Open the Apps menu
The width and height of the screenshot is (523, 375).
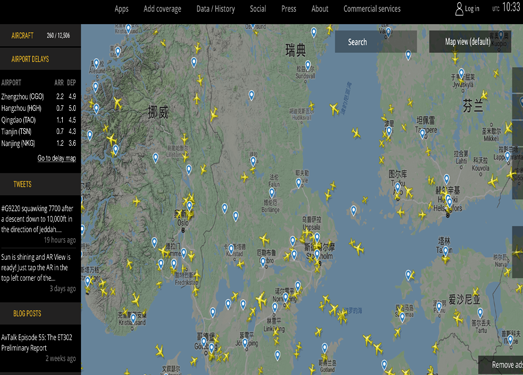click(121, 9)
